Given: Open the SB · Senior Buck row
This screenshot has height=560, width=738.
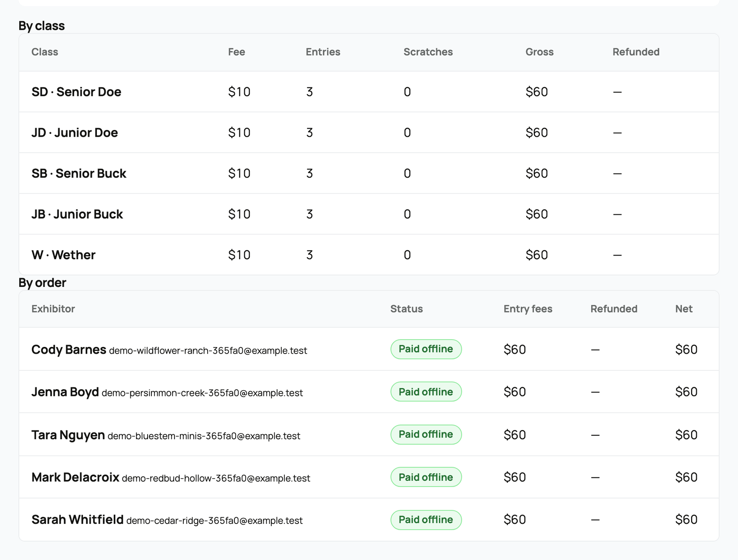Looking at the screenshot, I should 369,173.
